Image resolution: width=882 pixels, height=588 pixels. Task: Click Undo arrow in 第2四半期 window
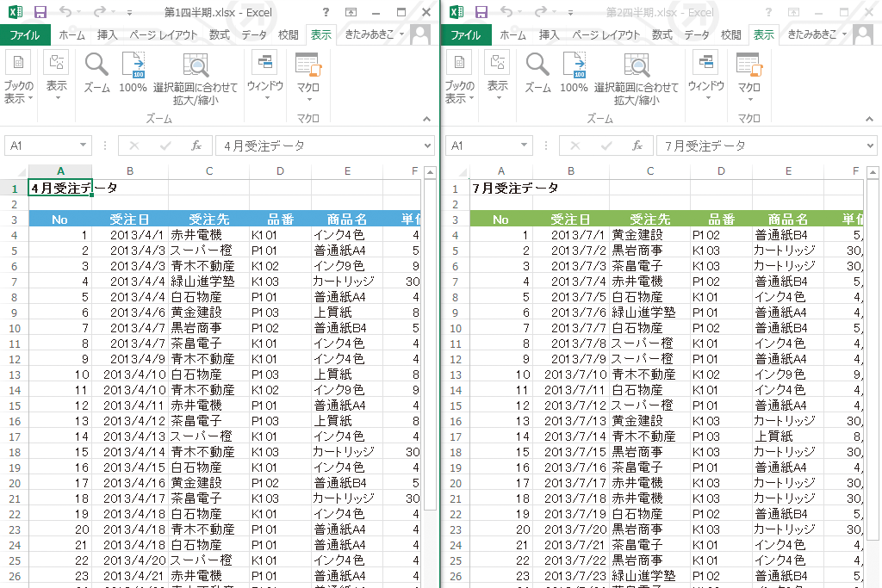pyautogui.click(x=506, y=12)
